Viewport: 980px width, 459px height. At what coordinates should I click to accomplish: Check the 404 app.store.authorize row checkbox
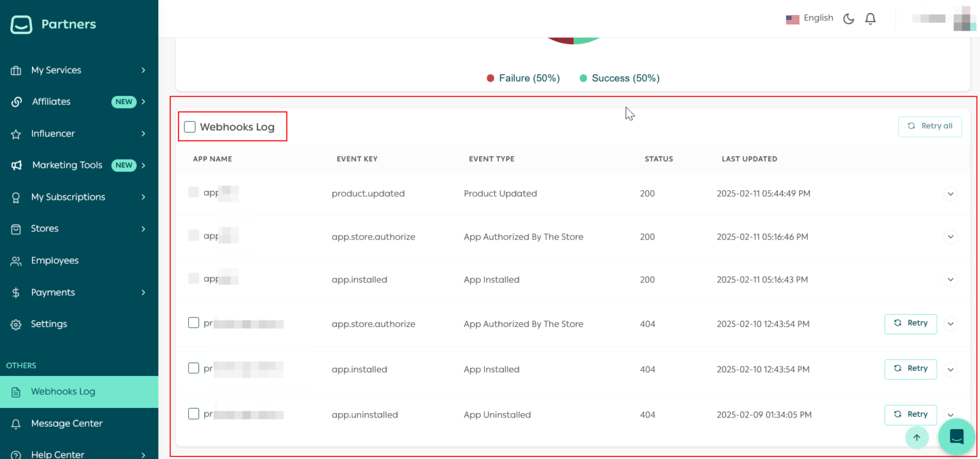click(193, 323)
